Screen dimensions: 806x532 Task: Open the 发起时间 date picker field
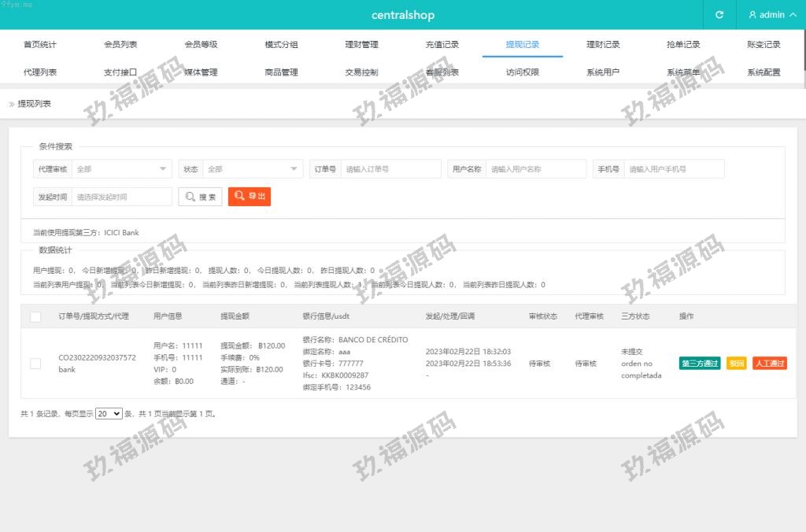(x=121, y=197)
